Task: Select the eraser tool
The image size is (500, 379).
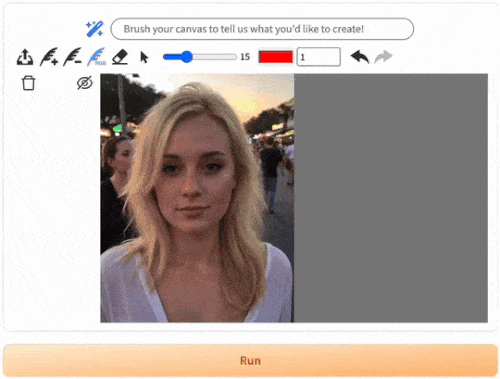Action: pos(120,57)
